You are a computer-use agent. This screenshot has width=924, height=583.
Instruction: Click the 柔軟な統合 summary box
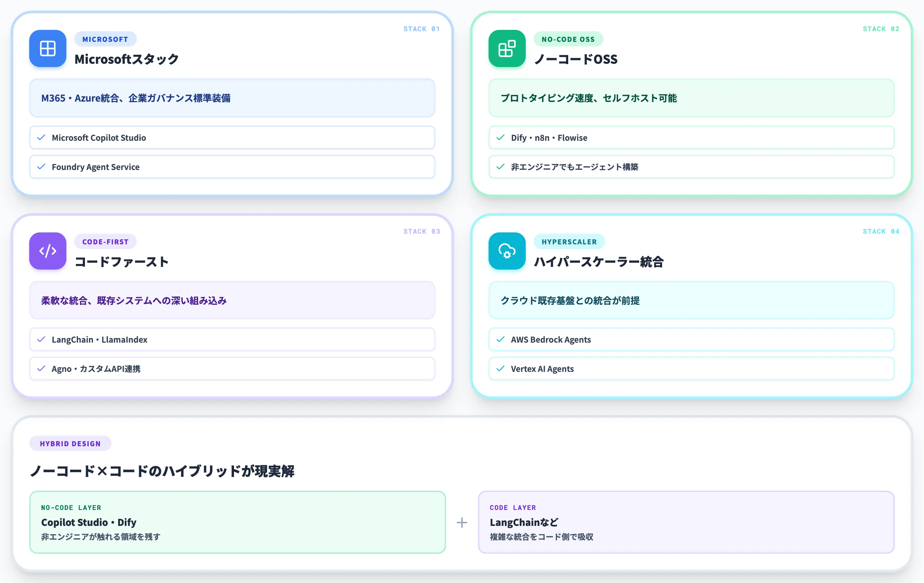click(x=232, y=300)
